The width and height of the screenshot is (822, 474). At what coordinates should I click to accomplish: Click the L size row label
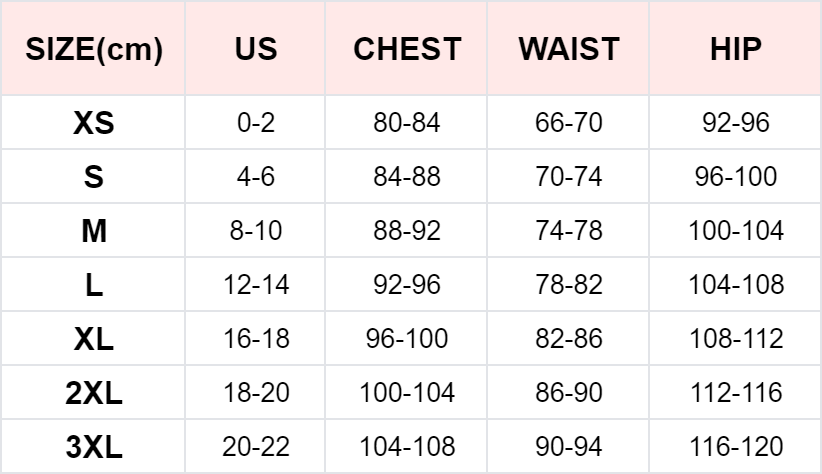(x=94, y=285)
